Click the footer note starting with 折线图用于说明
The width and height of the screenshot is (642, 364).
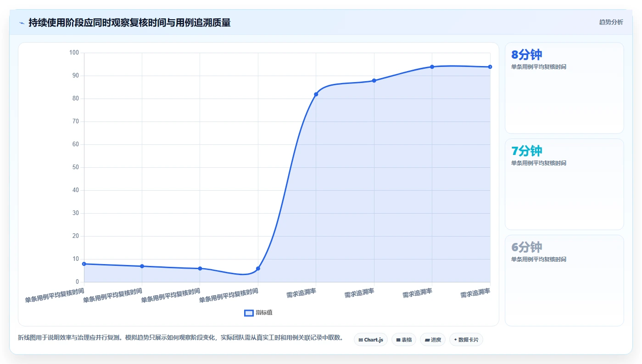tap(180, 337)
